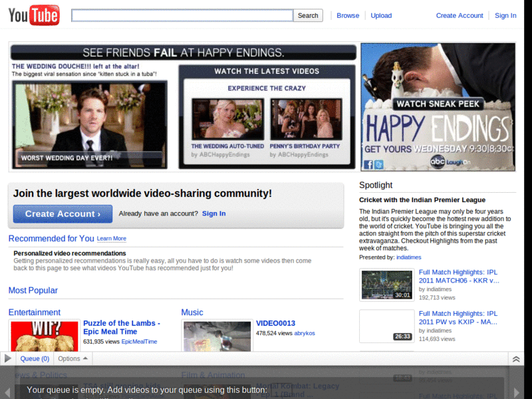Click 'Personalized video recommendations' text

tap(70, 253)
